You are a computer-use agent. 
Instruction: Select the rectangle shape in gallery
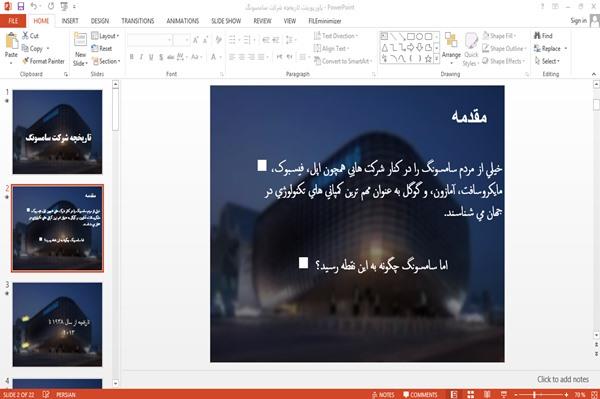pos(411,36)
